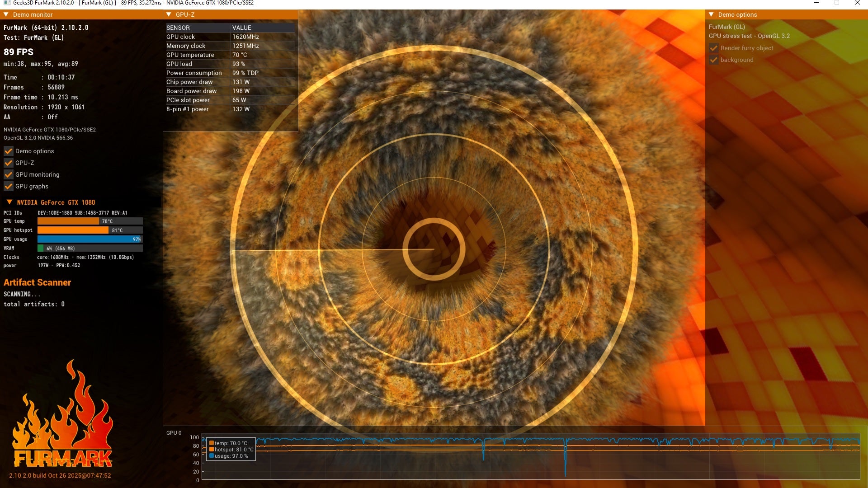Viewport: 868px width, 488px height.
Task: Uncheck the Demo options checkbox
Action: pos(8,151)
